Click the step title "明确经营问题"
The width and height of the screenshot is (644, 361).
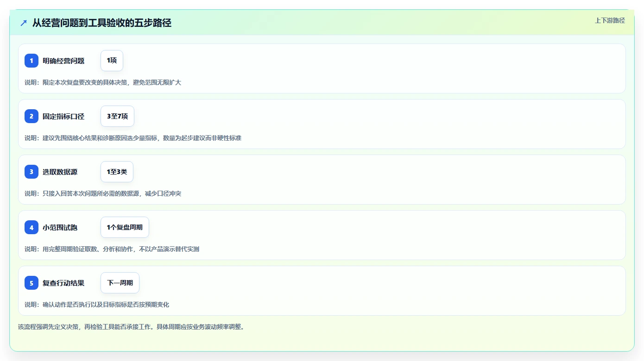[x=63, y=61]
